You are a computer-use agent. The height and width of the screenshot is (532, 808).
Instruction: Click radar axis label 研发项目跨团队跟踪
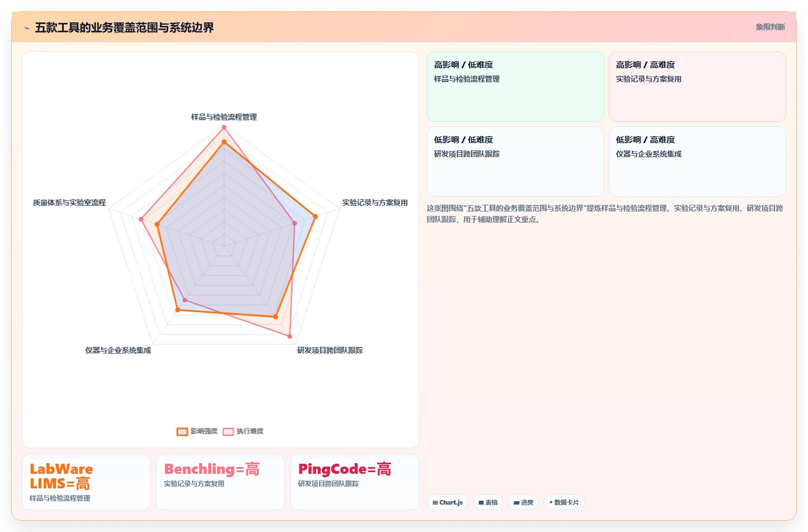point(330,350)
